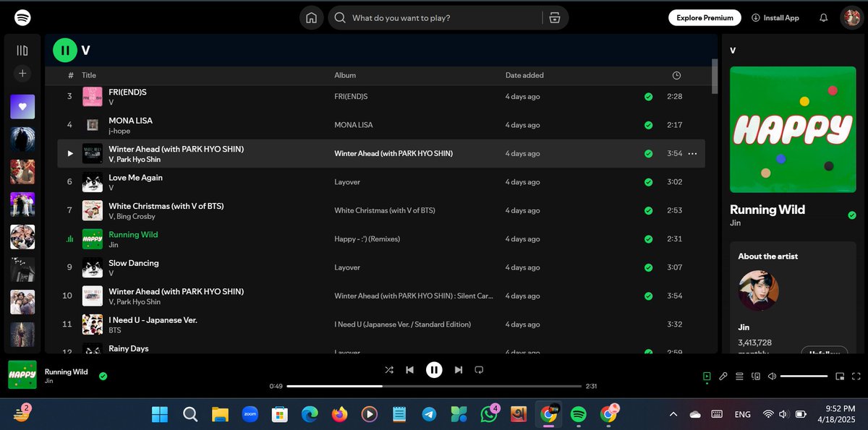Pause playlist with green header button

65,50
